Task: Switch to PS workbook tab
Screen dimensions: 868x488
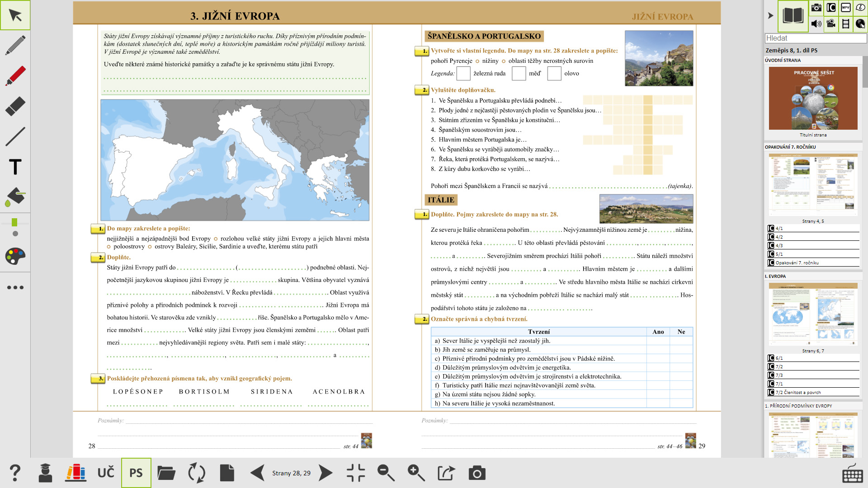Action: pyautogui.click(x=136, y=473)
